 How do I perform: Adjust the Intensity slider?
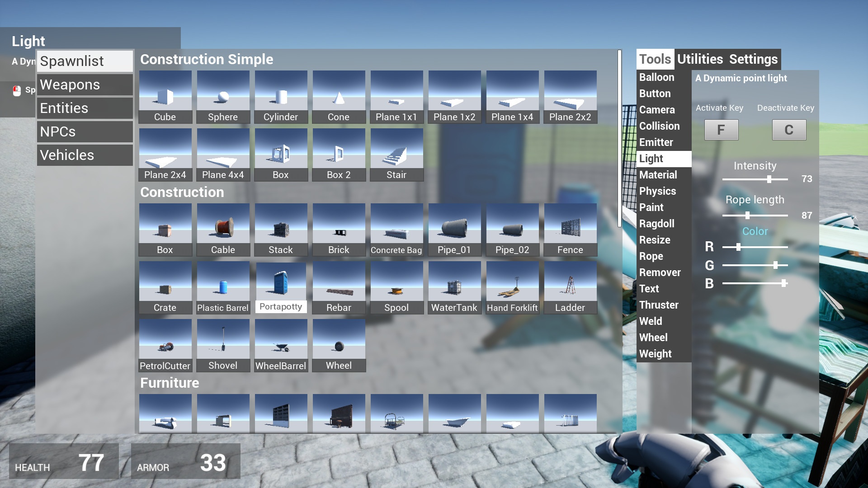[769, 179]
